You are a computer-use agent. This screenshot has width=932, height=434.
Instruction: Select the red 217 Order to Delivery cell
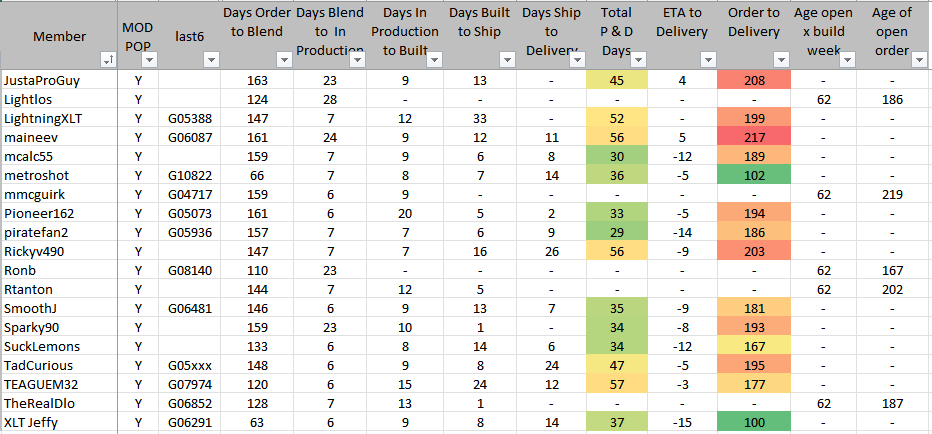click(x=754, y=137)
